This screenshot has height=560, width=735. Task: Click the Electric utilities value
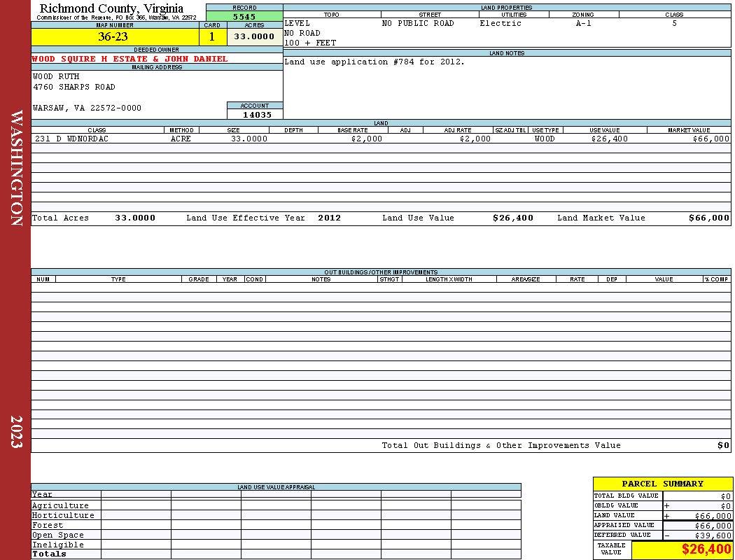coord(500,23)
